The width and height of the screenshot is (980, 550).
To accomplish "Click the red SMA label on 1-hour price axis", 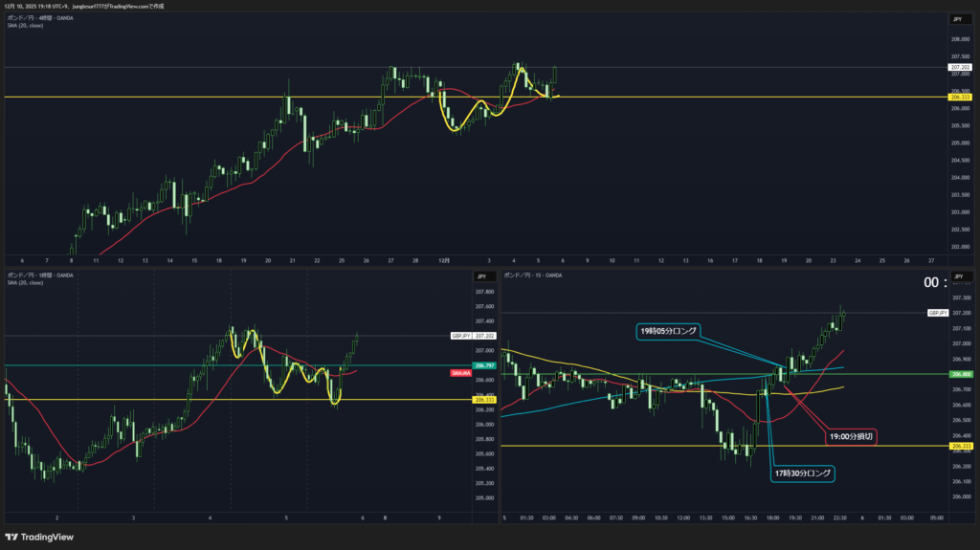I will (457, 371).
